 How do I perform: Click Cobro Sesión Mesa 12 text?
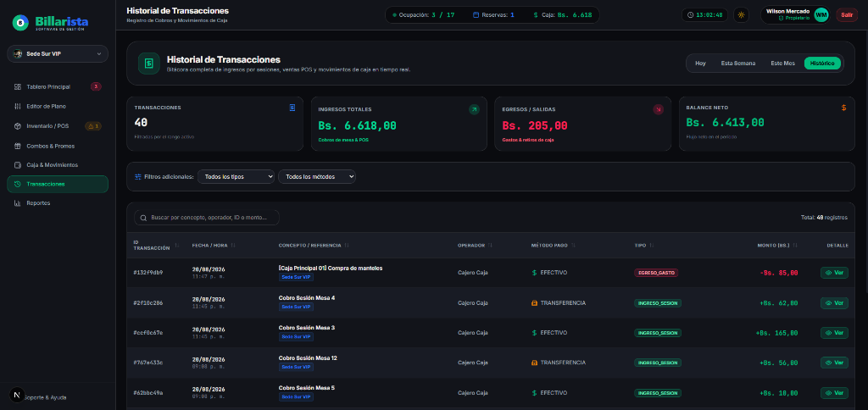[308, 358]
